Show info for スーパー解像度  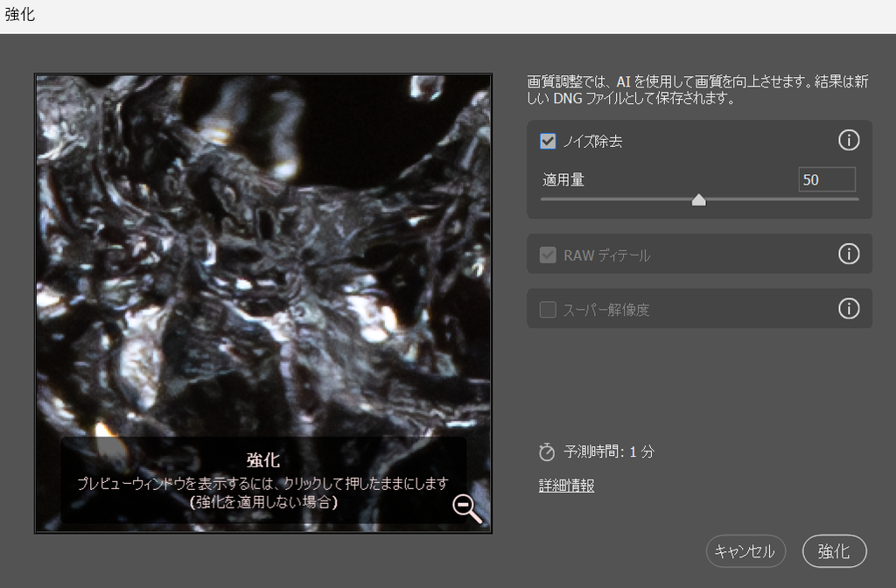pos(848,309)
